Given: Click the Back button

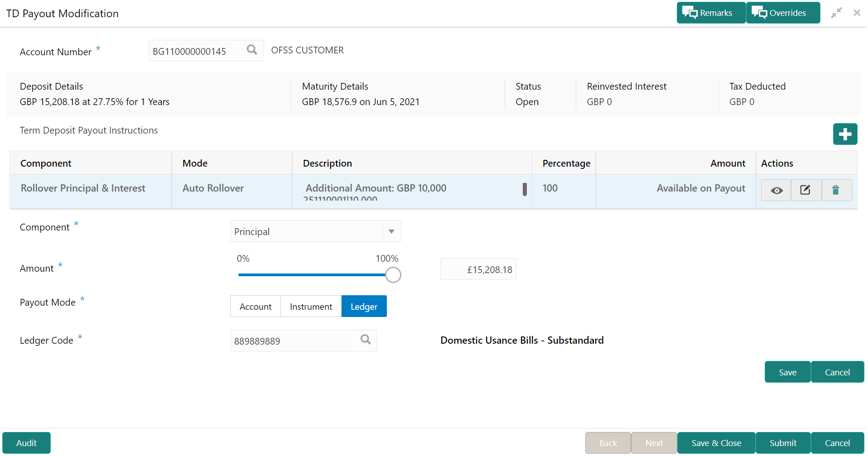Looking at the screenshot, I should point(608,443).
